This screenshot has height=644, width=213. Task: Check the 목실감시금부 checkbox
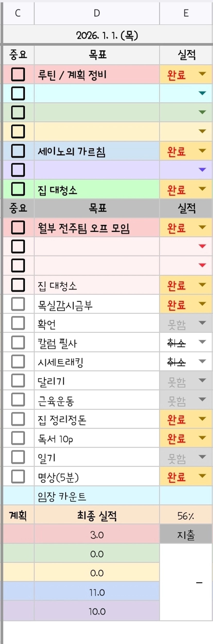pos(18,304)
